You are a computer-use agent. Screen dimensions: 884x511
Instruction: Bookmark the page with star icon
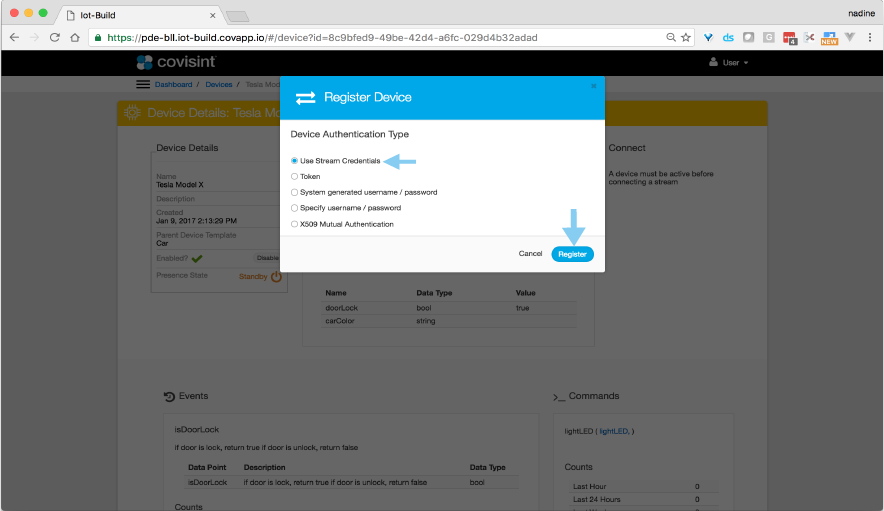click(686, 37)
